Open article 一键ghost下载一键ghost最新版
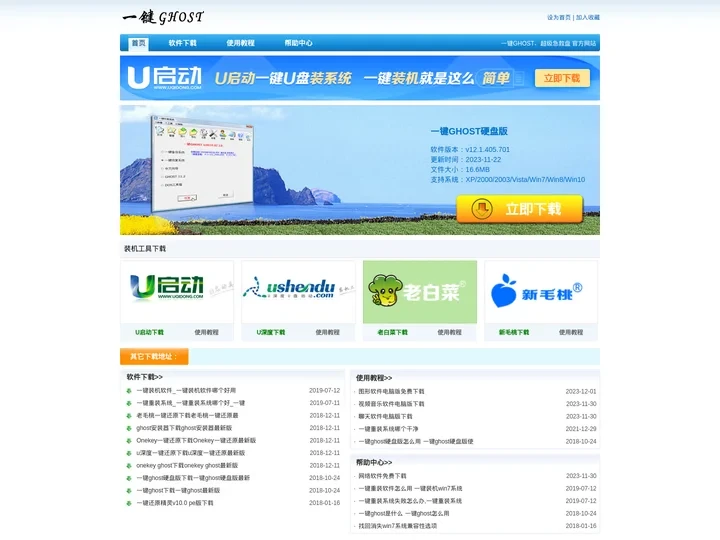 tap(178, 490)
